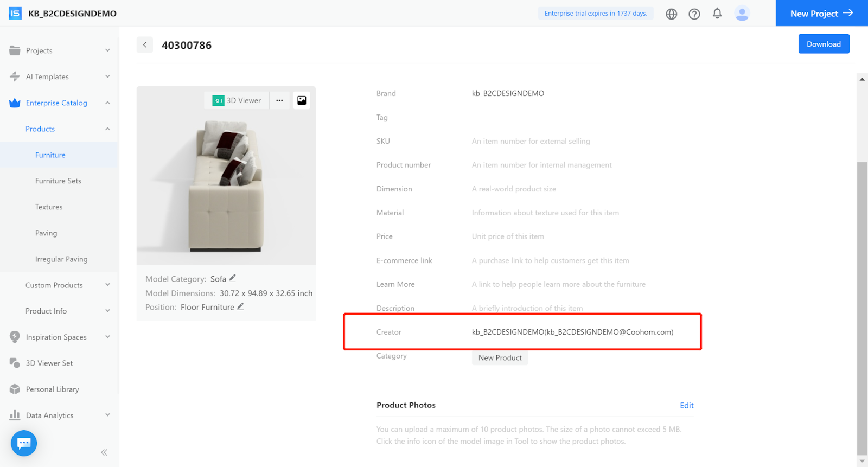This screenshot has width=868, height=467.
Task: Open the chat support bubble
Action: click(x=24, y=443)
